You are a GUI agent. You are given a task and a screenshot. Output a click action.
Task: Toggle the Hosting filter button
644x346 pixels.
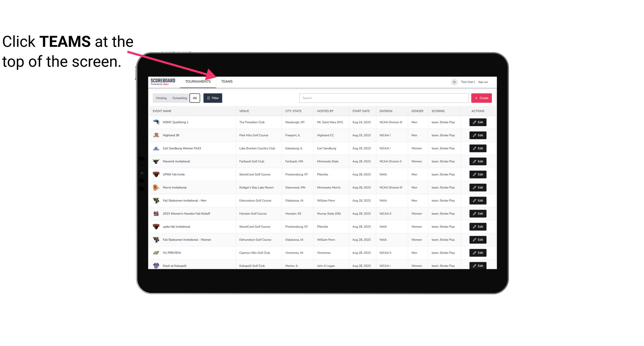[161, 98]
